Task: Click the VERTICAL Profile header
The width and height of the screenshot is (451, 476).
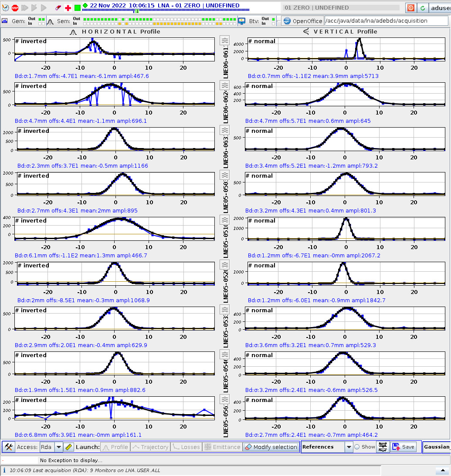Action: point(345,31)
